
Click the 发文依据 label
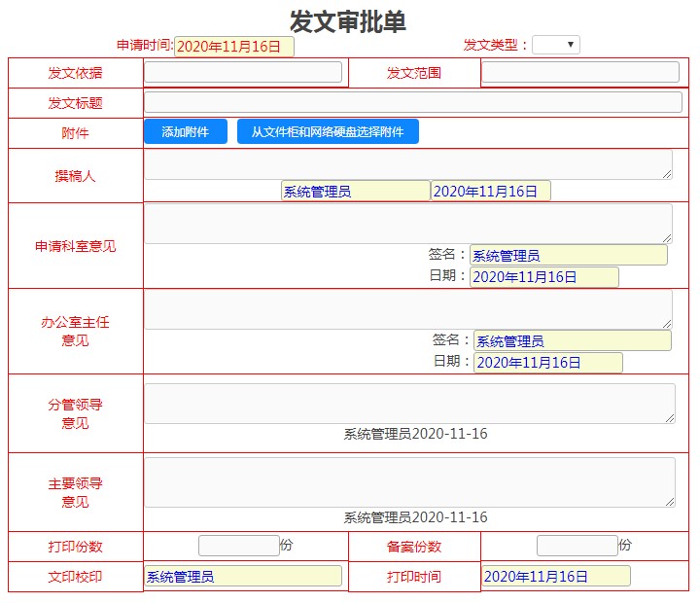[x=76, y=73]
